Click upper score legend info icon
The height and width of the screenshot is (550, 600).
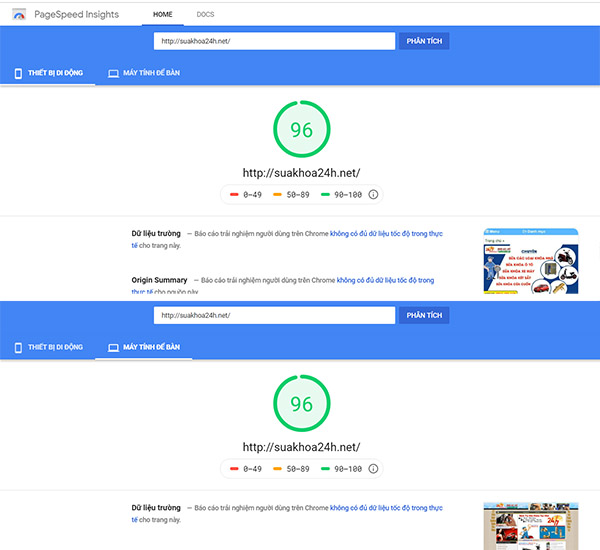373,194
